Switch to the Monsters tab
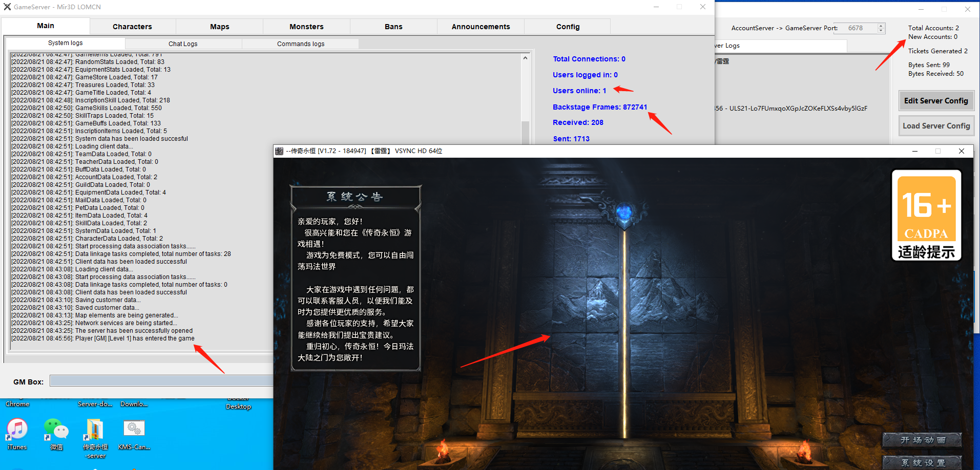 pyautogui.click(x=307, y=27)
